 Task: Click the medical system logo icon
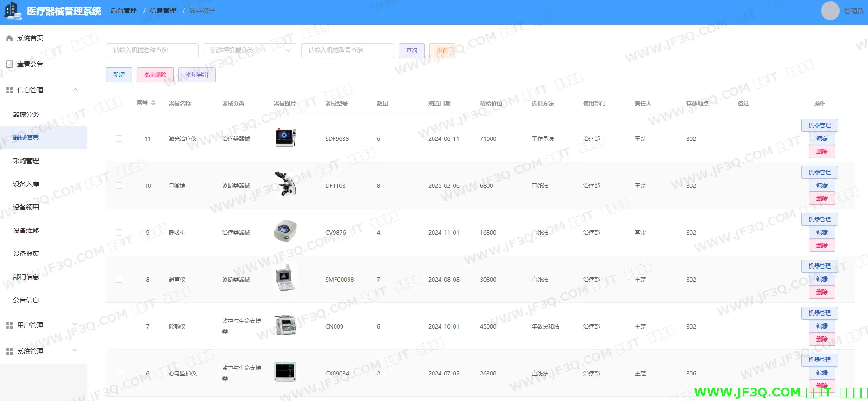[13, 11]
